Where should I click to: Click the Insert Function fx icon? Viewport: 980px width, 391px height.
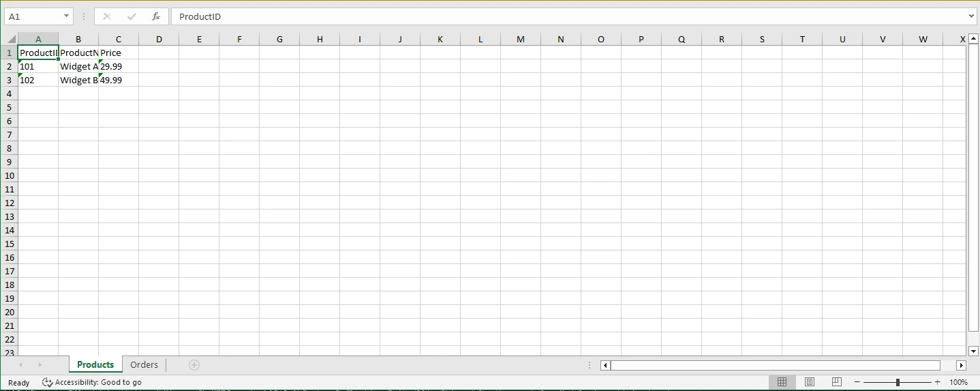click(156, 16)
